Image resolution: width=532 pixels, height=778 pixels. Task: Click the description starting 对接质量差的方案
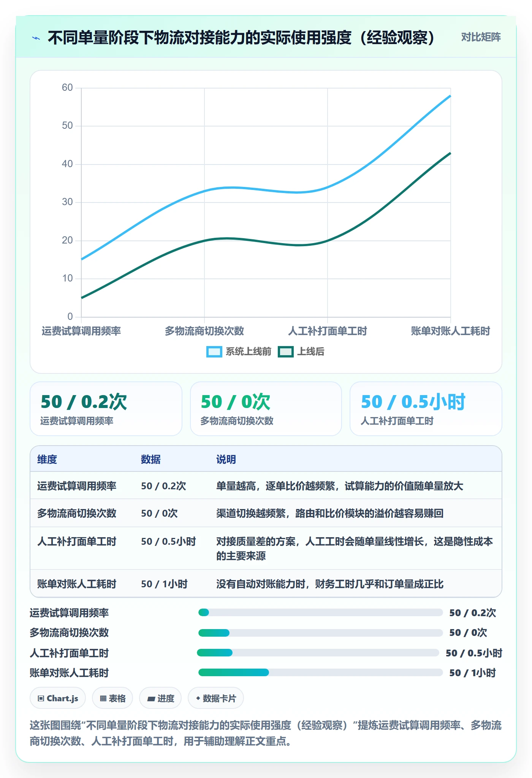[355, 549]
